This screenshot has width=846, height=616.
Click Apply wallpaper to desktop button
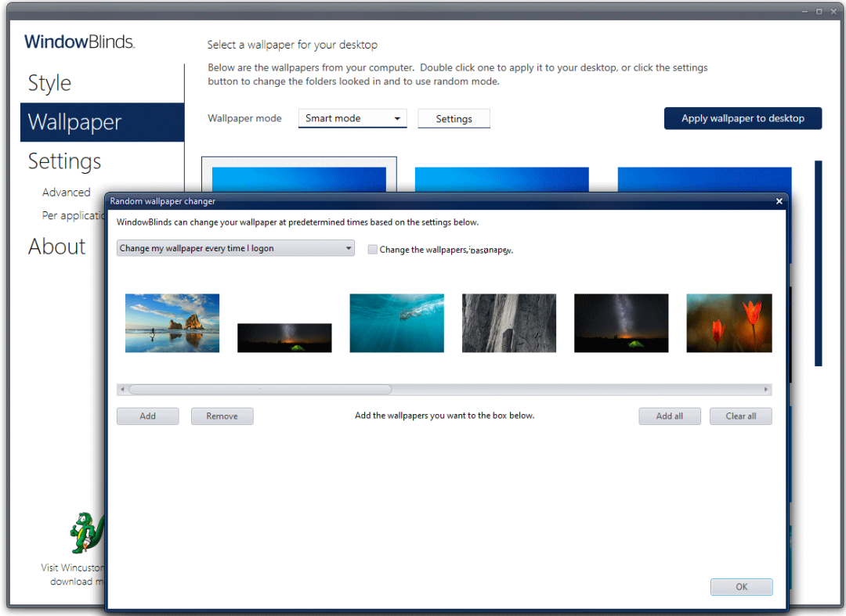coord(743,118)
